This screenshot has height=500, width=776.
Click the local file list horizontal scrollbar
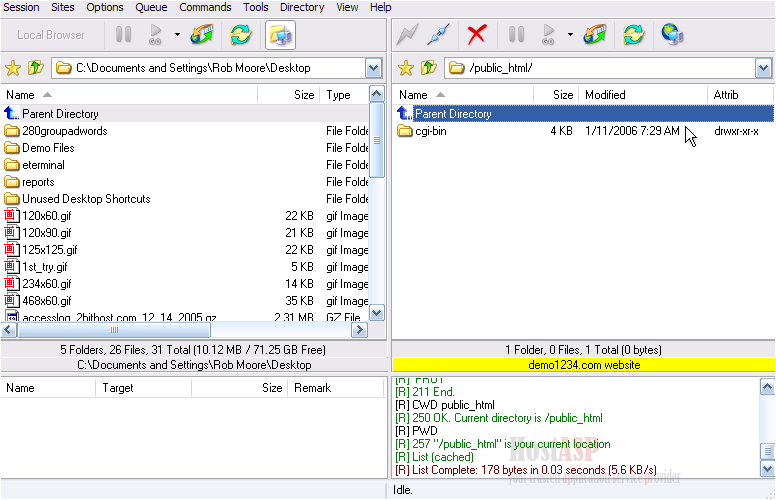point(185,330)
